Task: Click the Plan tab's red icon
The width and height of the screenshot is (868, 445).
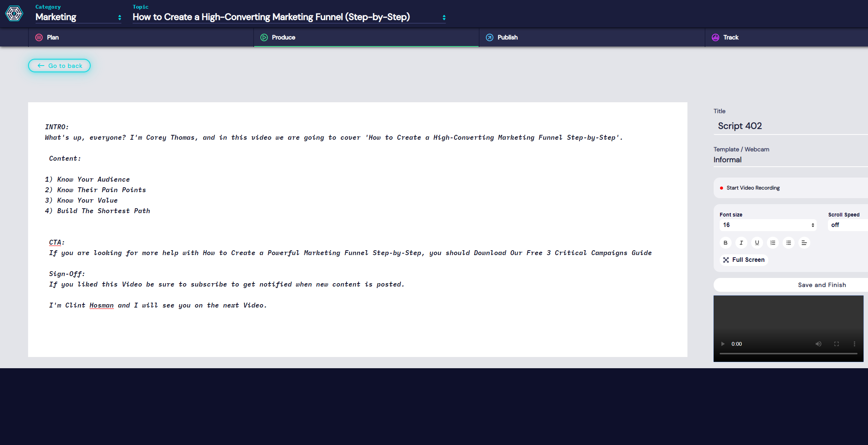Action: pos(39,37)
